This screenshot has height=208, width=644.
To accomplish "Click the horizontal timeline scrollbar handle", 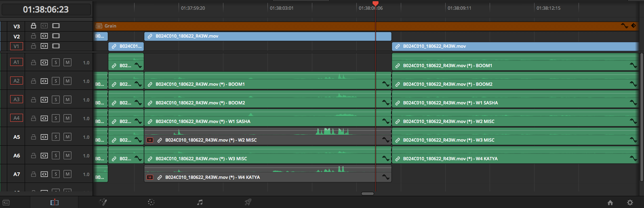I will pyautogui.click(x=367, y=193).
